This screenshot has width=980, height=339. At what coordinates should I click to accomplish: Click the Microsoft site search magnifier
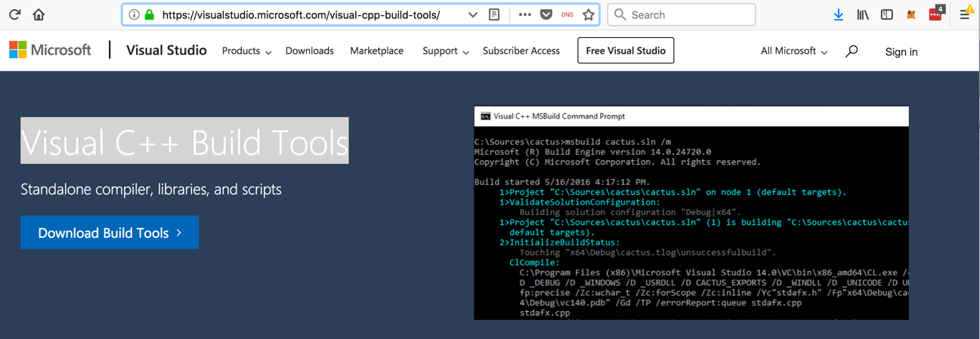pyautogui.click(x=852, y=51)
